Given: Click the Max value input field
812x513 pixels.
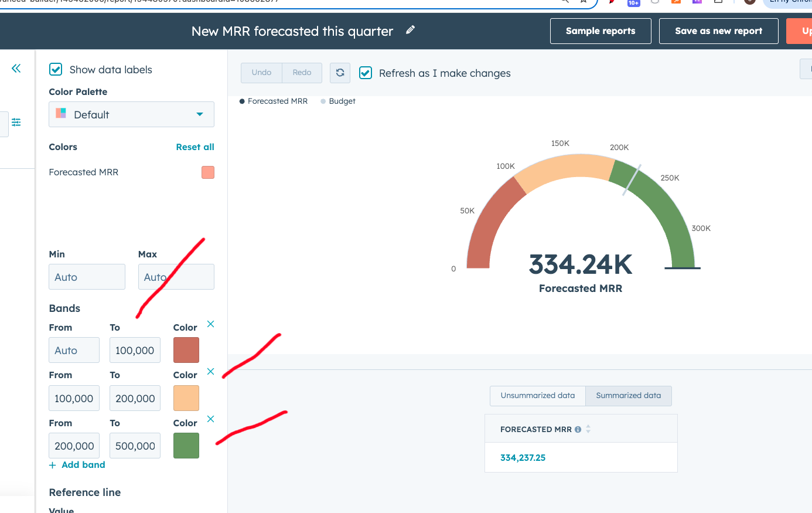Looking at the screenshot, I should (176, 277).
